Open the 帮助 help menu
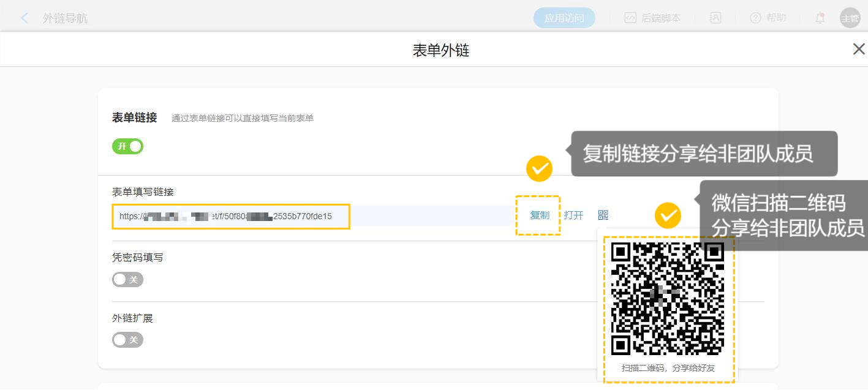868x390 pixels. (768, 18)
